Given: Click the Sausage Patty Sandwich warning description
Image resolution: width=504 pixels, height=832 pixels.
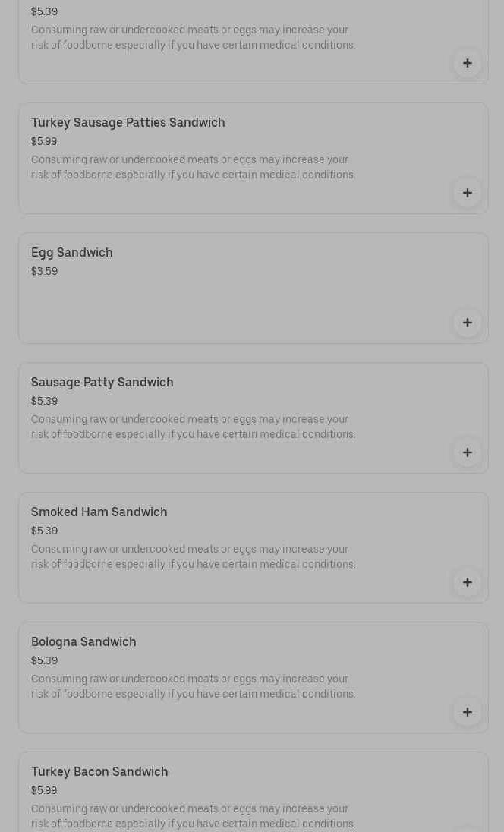Looking at the screenshot, I should (x=193, y=427).
